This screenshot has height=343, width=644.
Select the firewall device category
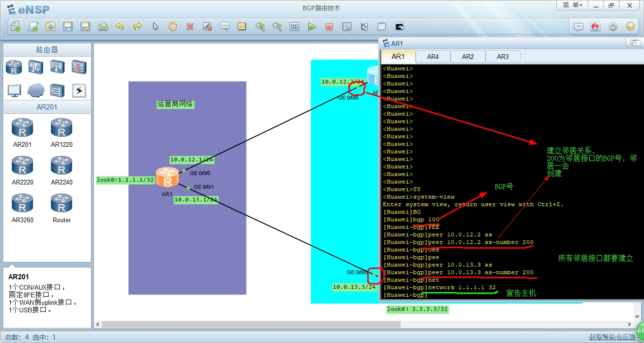[79, 67]
